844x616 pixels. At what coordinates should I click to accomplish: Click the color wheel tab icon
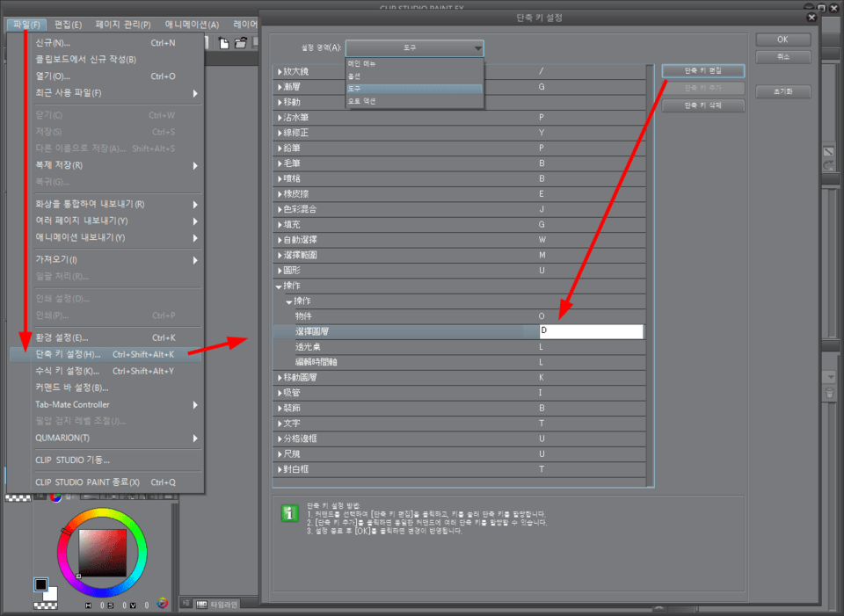[x=55, y=497]
